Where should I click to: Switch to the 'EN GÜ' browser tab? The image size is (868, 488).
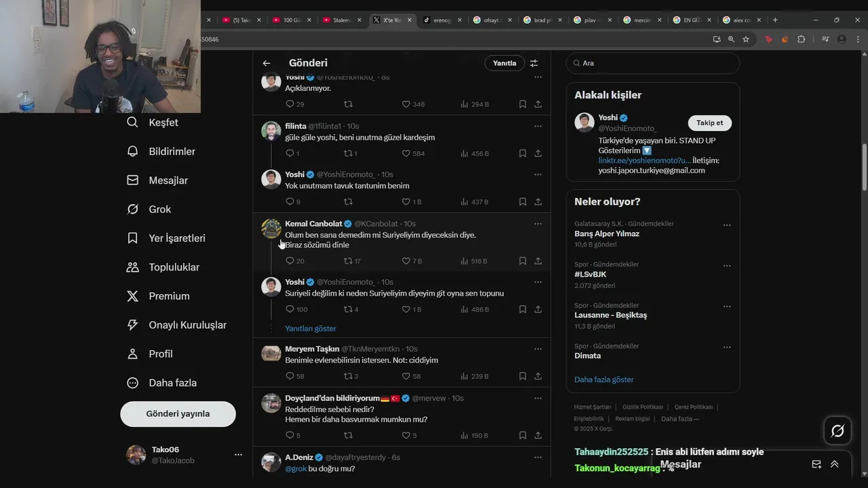click(692, 20)
